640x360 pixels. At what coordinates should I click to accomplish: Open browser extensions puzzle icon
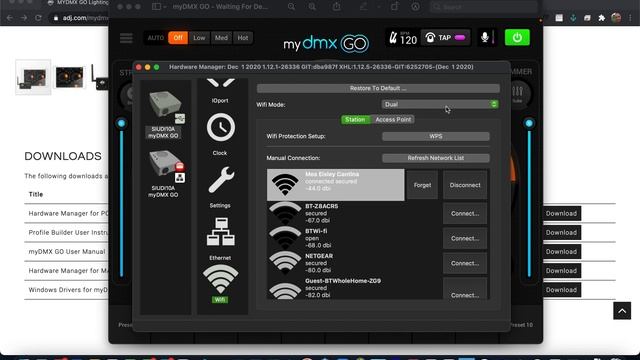[602, 18]
